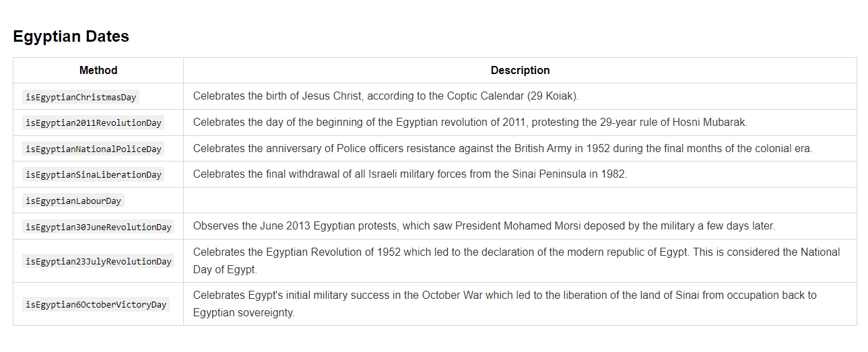
Task: Click the Egyptian Revolution of 1952 description
Action: 516,260
